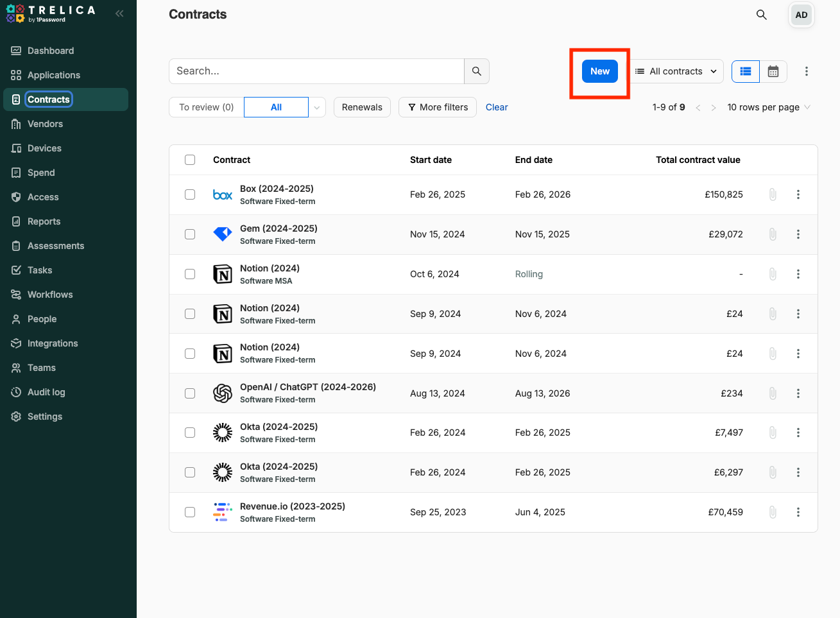The image size is (840, 618).
Task: Click the magnifier icon in page header
Action: pos(761,15)
